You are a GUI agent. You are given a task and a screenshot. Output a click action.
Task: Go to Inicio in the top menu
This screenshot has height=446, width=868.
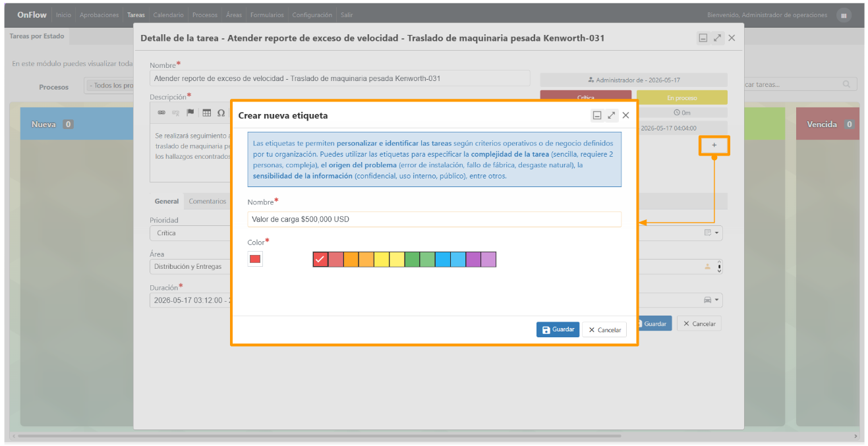(63, 15)
